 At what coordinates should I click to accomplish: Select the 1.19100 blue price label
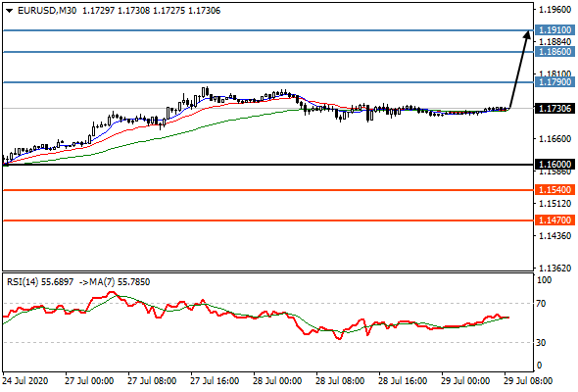pos(554,29)
